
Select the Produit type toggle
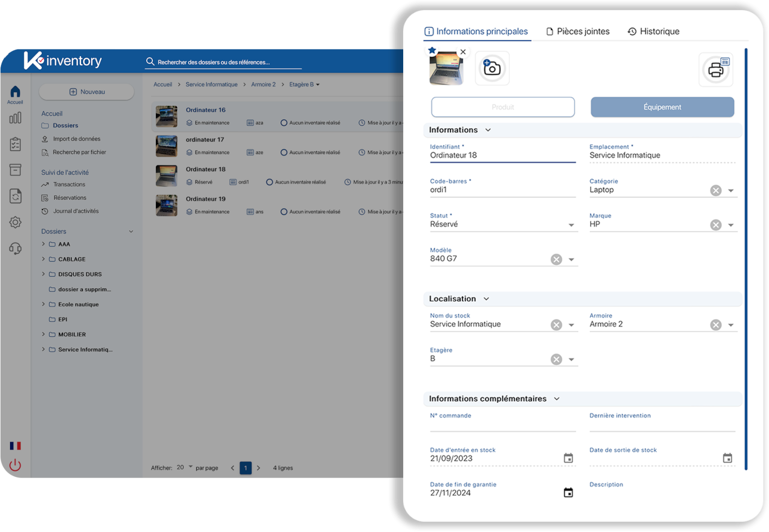point(503,107)
